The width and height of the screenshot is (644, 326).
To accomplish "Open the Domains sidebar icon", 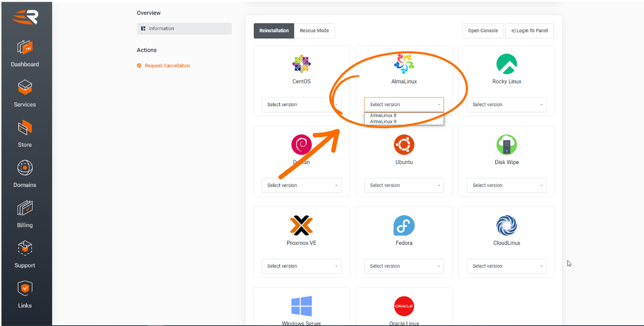I will point(25,168).
